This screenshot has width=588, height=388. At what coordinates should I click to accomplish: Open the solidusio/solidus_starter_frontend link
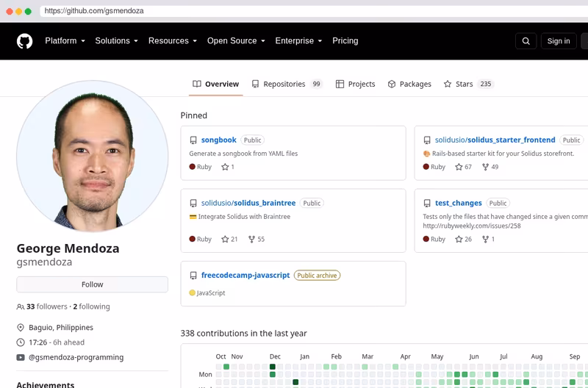[x=495, y=140]
